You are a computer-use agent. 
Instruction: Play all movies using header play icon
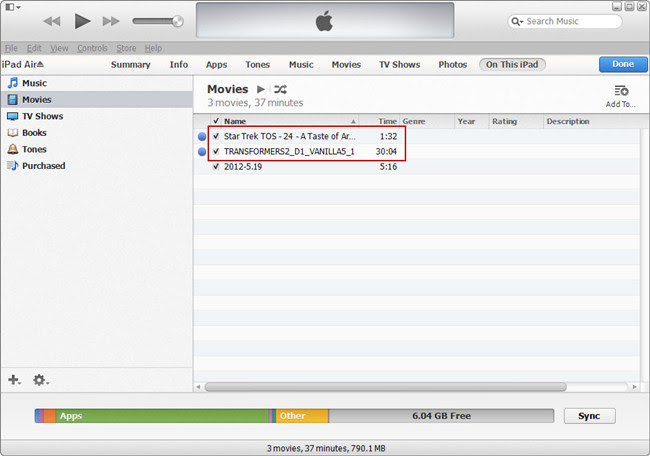click(x=261, y=89)
